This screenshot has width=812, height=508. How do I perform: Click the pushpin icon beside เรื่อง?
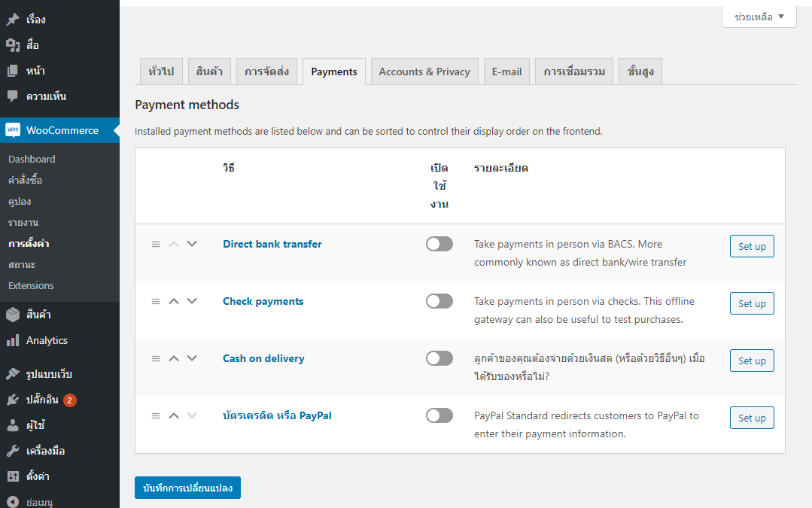pos(13,20)
